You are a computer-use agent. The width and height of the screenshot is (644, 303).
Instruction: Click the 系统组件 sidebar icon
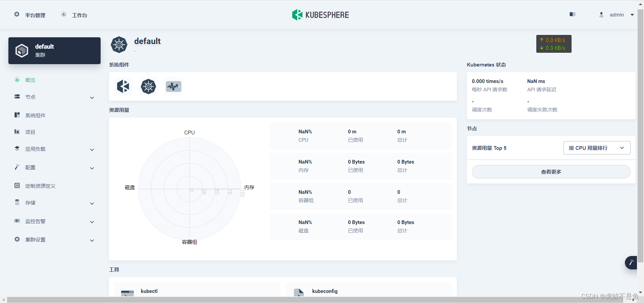click(17, 115)
